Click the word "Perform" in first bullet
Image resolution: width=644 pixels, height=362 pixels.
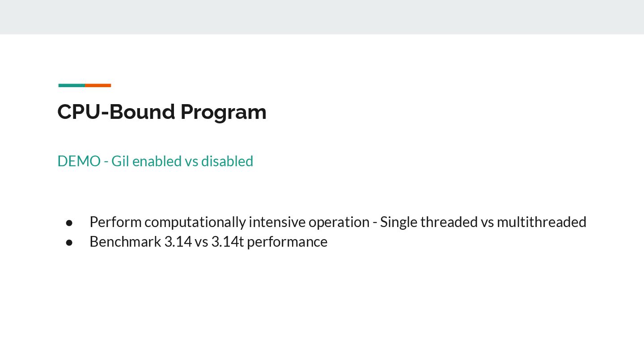115,222
